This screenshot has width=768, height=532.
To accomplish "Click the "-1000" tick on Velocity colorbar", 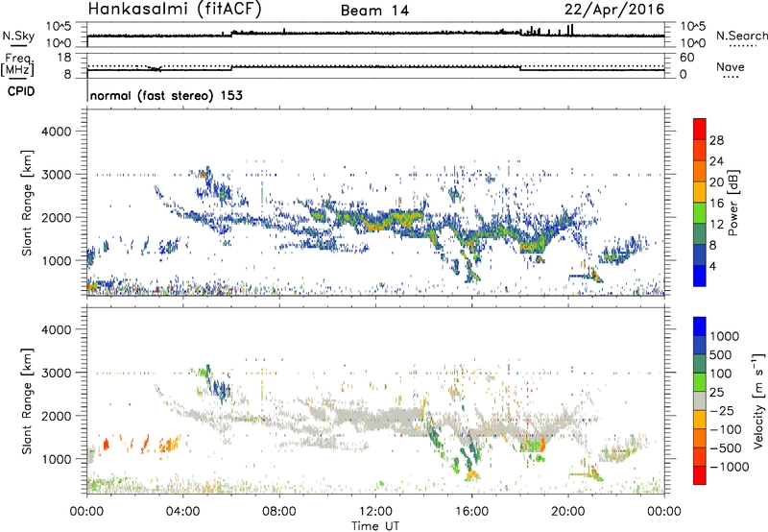I will 729,467.
